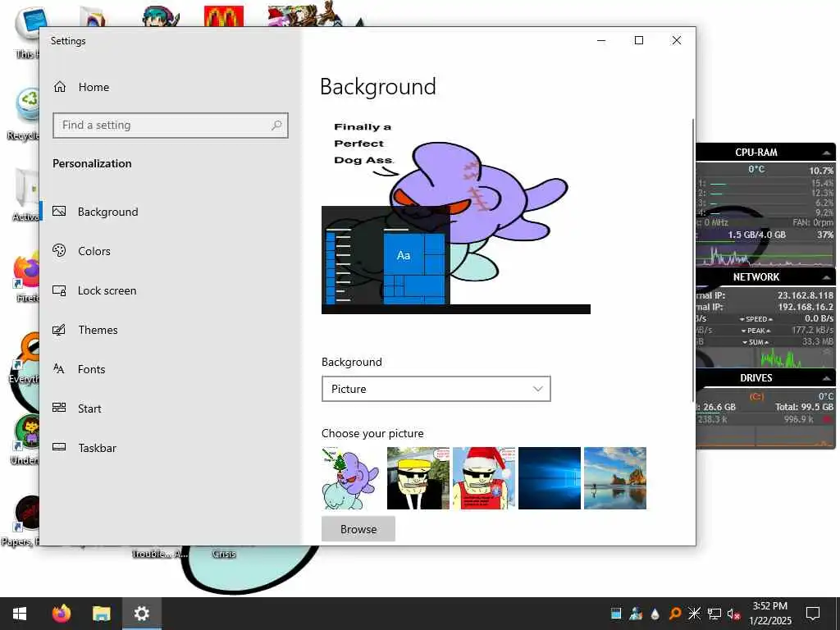The width and height of the screenshot is (840, 630).
Task: Select the Lock screen icon in sidebar
Action: (x=59, y=290)
